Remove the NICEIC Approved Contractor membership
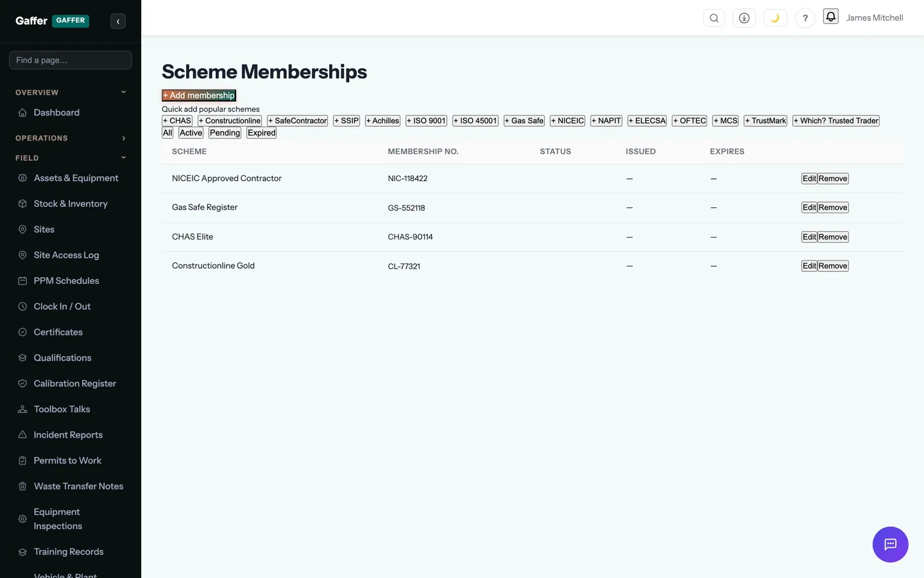 click(833, 179)
